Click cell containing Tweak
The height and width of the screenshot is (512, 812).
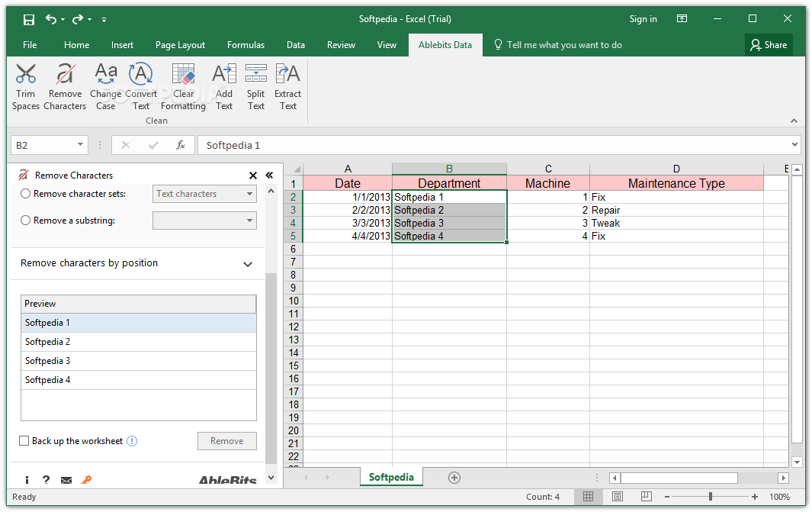point(676,224)
